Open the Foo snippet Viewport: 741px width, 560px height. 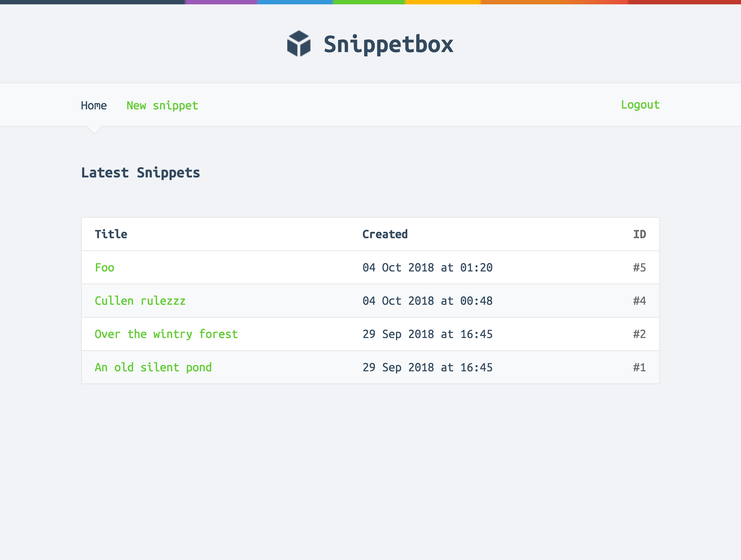(104, 267)
